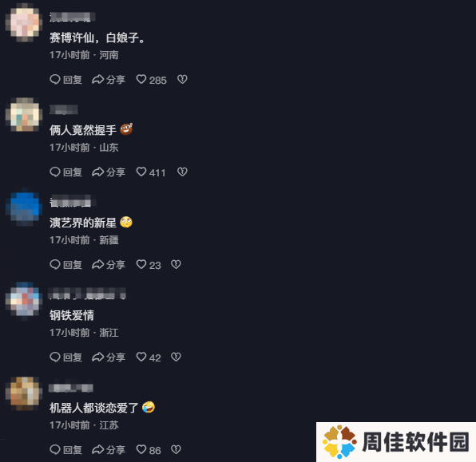Reply to the 机器人都谈恋爱了 comment
The height and width of the screenshot is (462, 476).
coord(65,449)
